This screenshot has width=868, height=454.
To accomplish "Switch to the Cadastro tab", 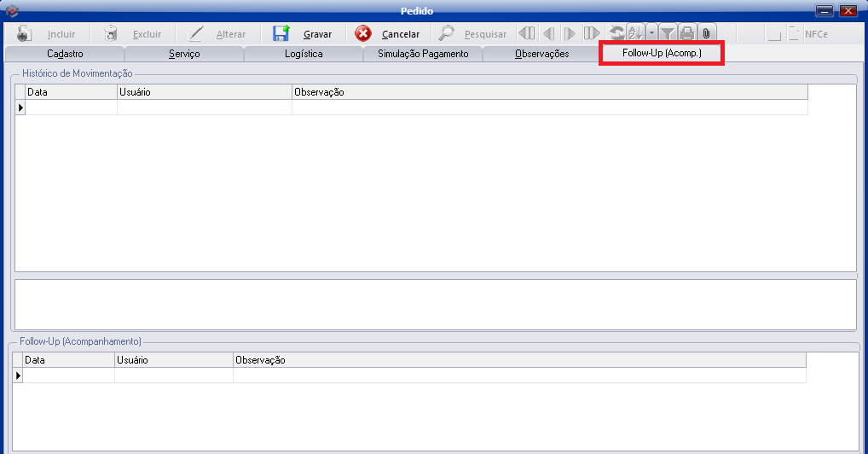I will [65, 54].
